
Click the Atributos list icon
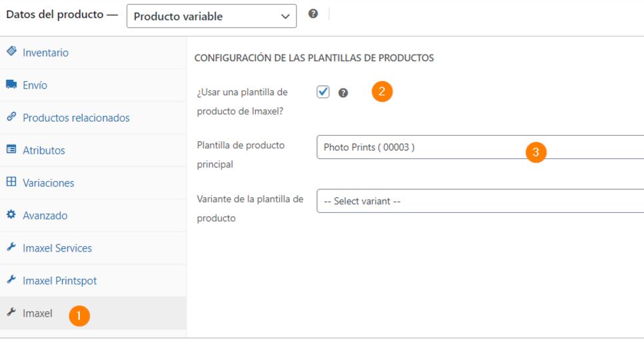click(11, 150)
